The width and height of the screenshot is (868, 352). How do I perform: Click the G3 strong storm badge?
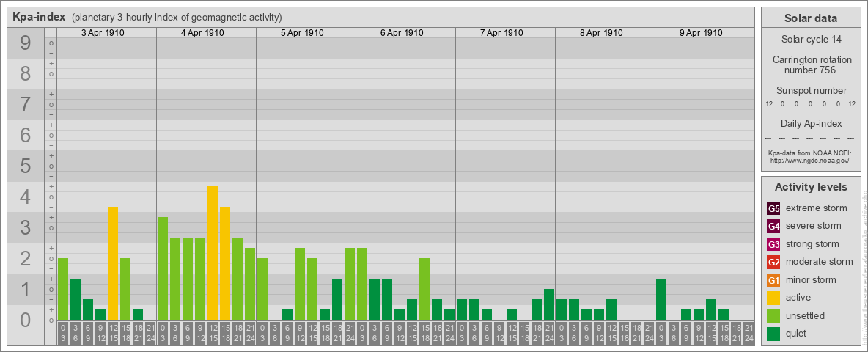773,244
